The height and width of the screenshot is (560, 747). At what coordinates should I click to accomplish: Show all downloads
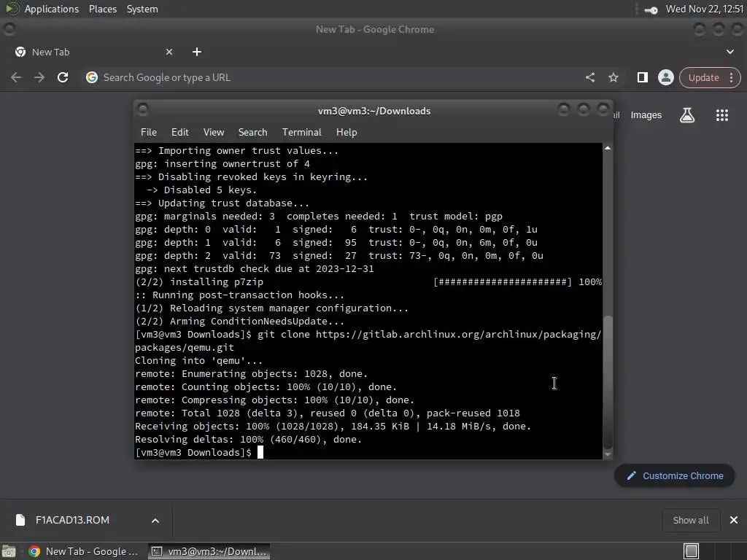[x=690, y=520]
